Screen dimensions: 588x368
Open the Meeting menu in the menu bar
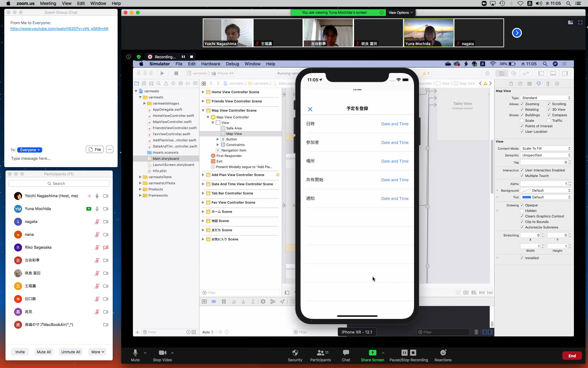[x=48, y=3]
